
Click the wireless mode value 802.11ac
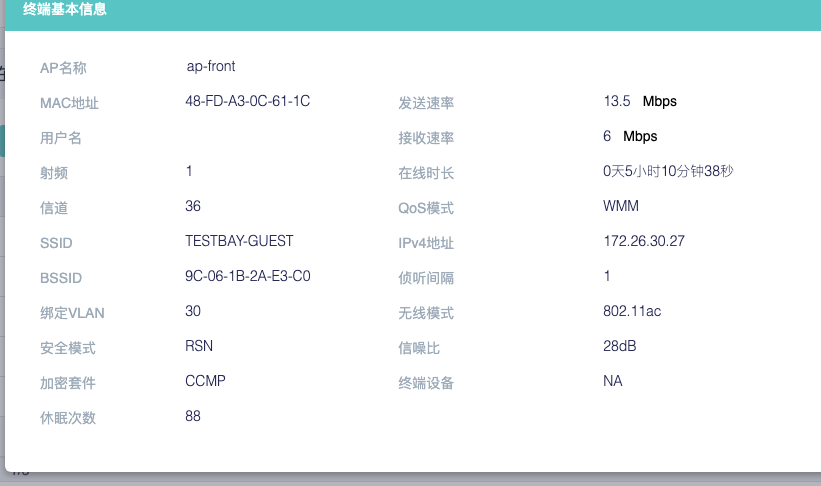[632, 311]
